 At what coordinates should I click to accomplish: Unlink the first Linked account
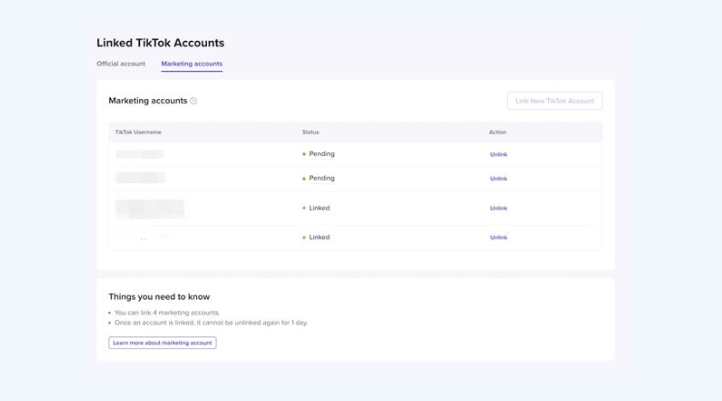click(498, 208)
